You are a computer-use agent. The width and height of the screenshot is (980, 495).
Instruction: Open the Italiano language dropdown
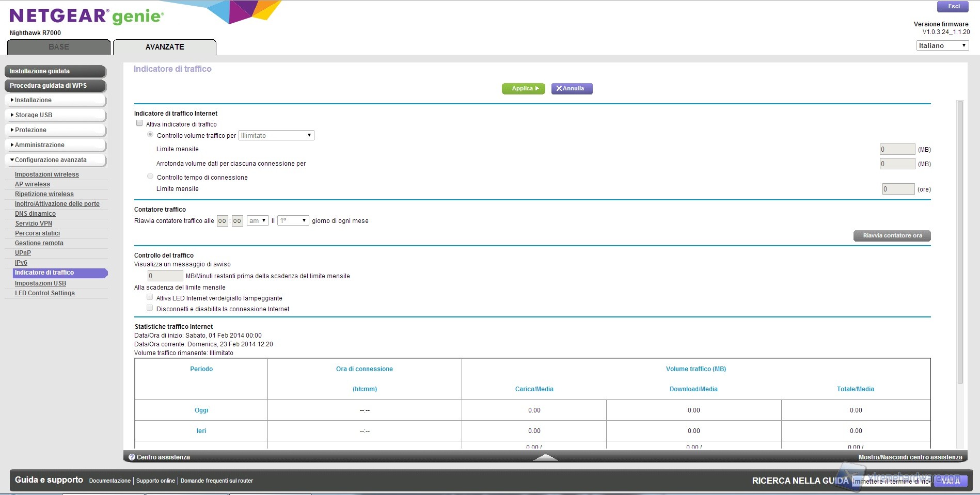pos(942,45)
